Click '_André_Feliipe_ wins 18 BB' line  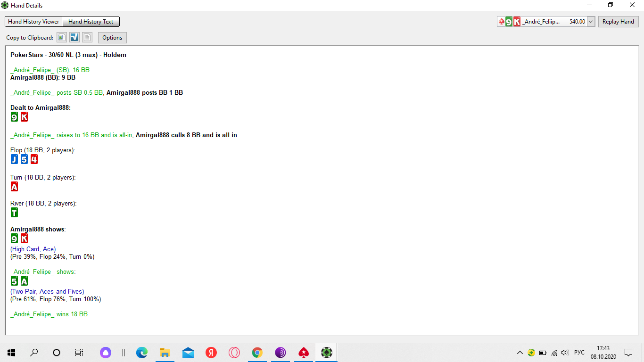[49, 314]
